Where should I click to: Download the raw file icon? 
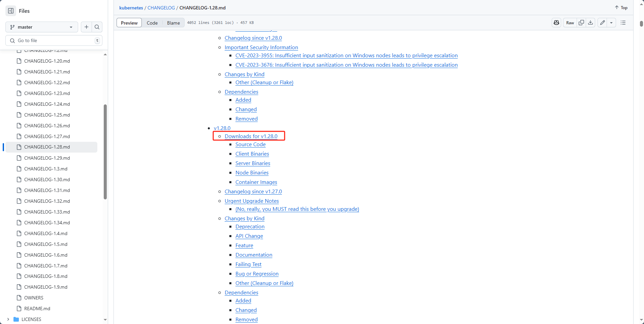[590, 23]
